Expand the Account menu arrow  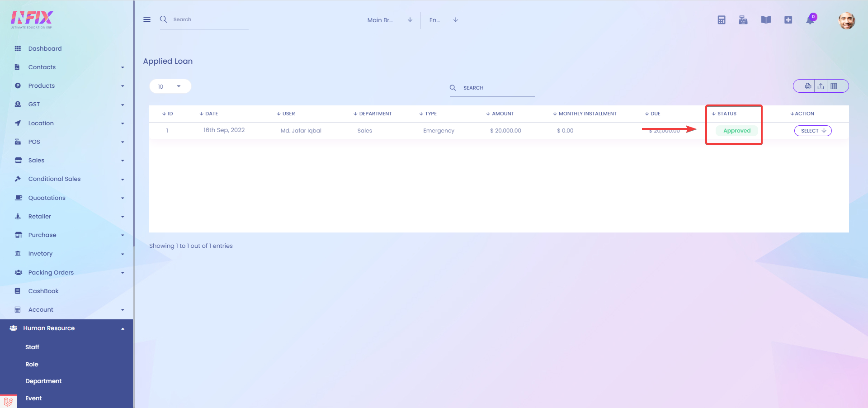click(123, 310)
